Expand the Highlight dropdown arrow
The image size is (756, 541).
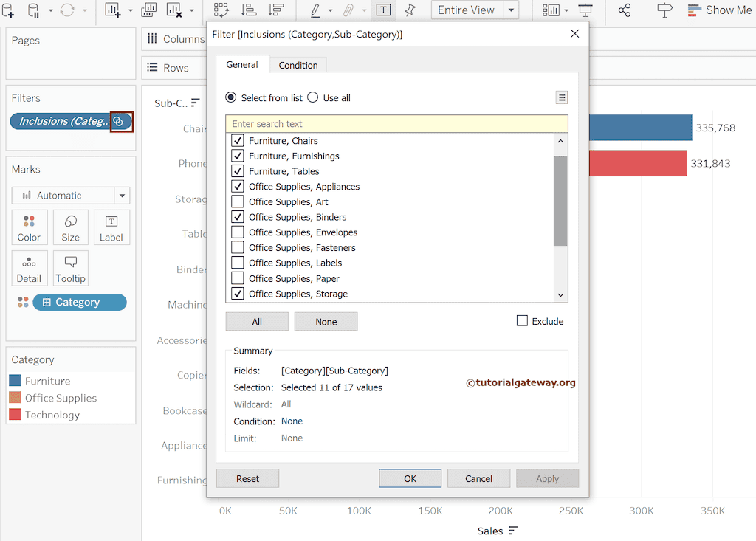pyautogui.click(x=330, y=10)
